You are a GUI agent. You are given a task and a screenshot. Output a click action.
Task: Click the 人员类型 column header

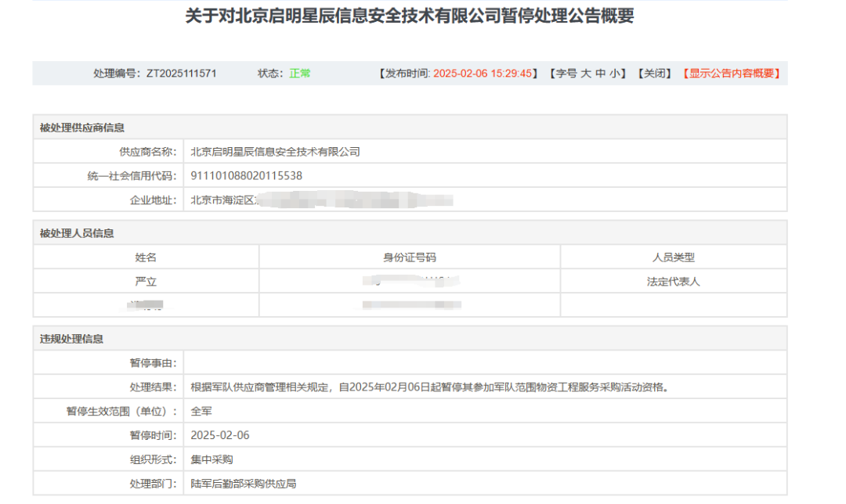pos(674,257)
